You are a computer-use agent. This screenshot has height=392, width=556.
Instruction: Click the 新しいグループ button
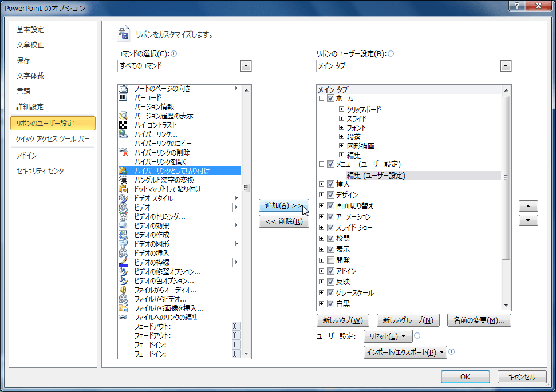[408, 320]
